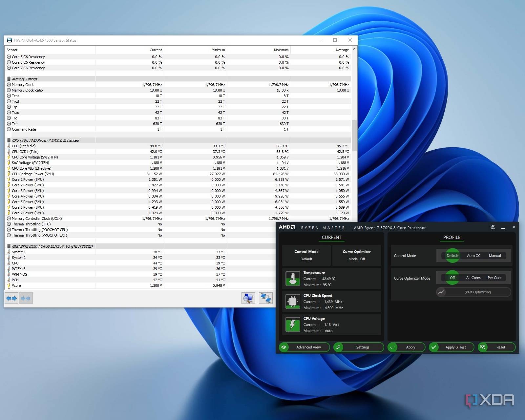This screenshot has width=525, height=420.
Task: Click the CPU Voltage lightning icon
Action: (292, 325)
